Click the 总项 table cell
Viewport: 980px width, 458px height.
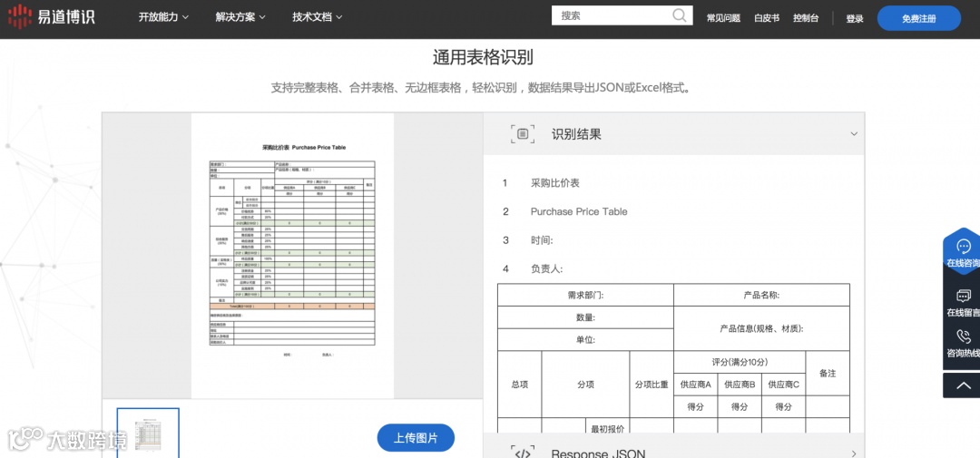pyautogui.click(x=520, y=385)
